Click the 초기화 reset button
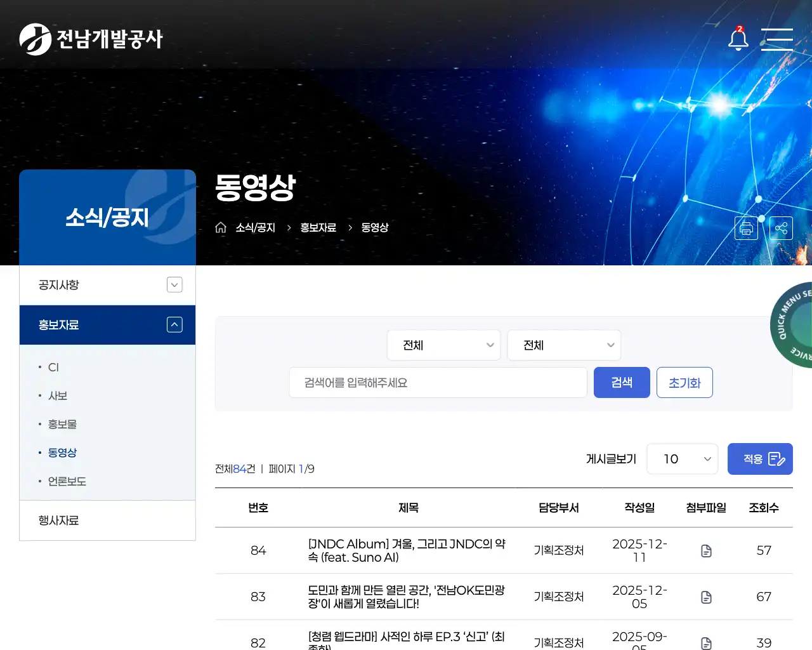Screen dimensions: 812x650 (x=684, y=382)
